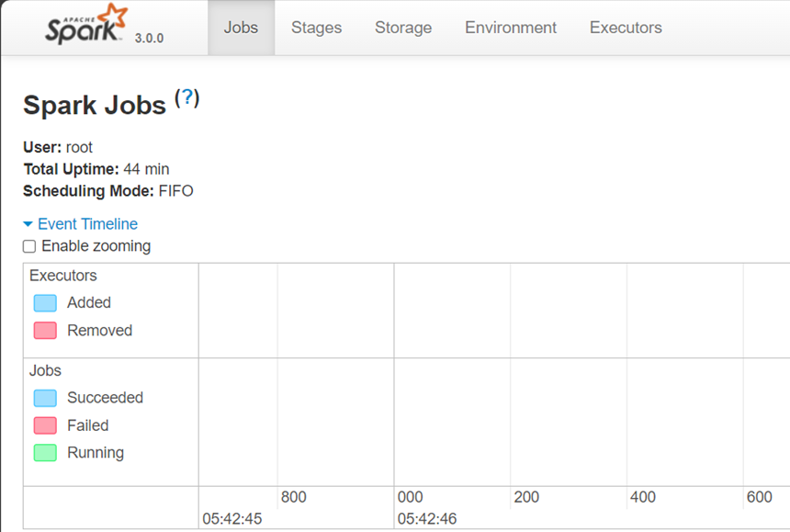Screen dimensions: 790x532
Task: Click the 800 millisecond axis marker
Action: (294, 497)
